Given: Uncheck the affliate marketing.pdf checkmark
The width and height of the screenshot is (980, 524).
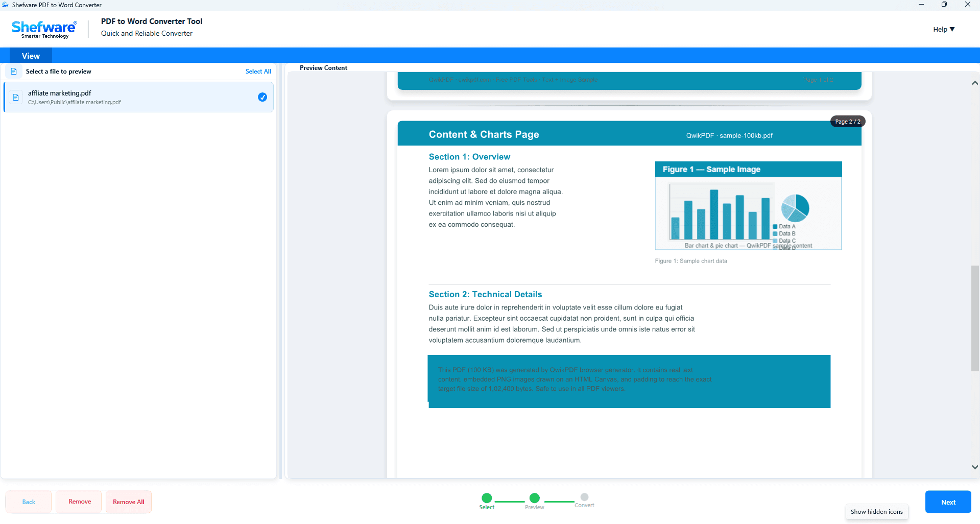Looking at the screenshot, I should click(262, 97).
